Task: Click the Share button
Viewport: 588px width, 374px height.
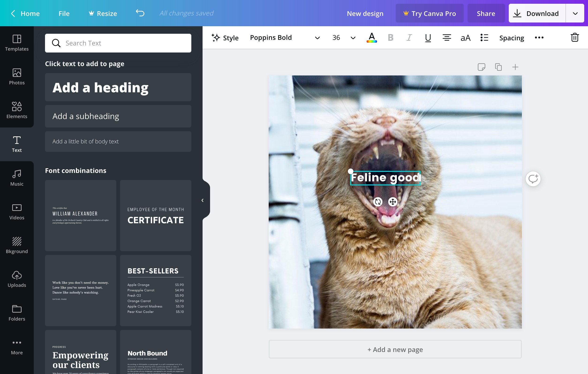Action: tap(486, 13)
